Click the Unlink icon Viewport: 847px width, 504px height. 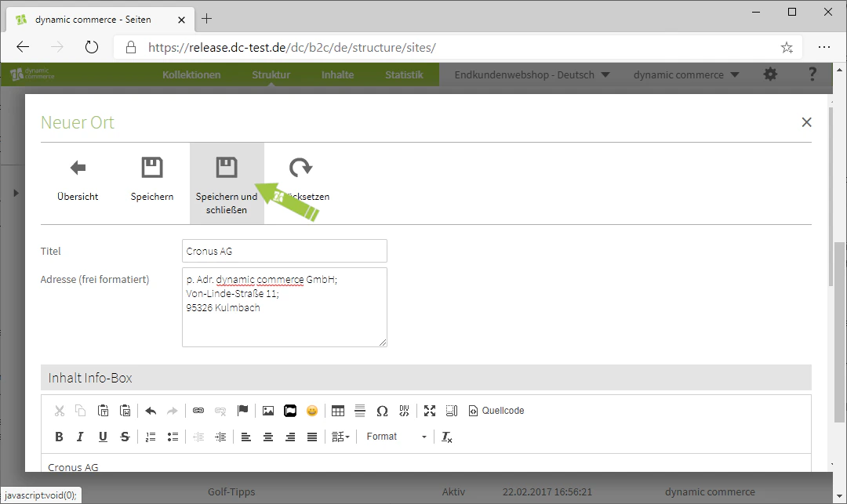coord(220,411)
